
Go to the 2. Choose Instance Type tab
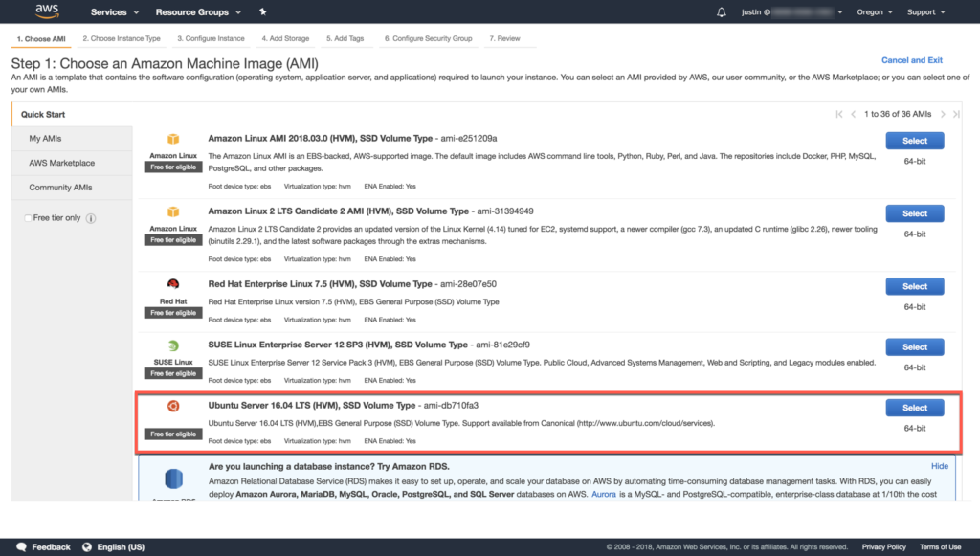[122, 38]
